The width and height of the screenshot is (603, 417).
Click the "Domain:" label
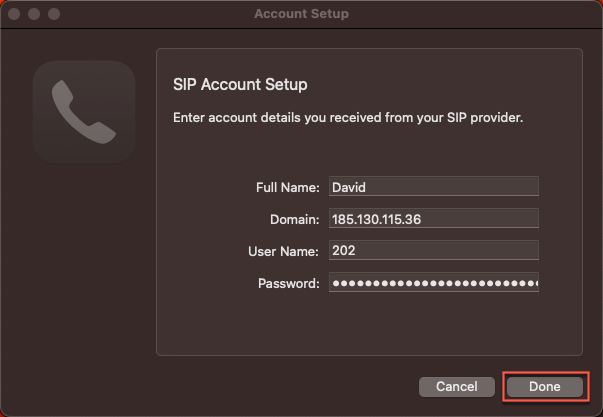pos(295,219)
